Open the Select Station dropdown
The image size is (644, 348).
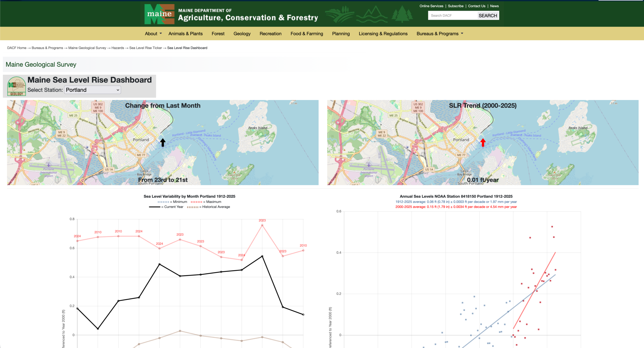pos(92,90)
